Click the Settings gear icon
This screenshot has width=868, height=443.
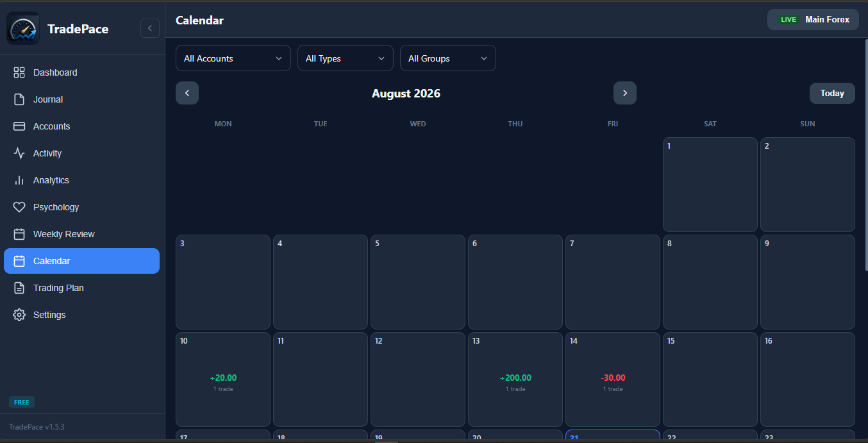click(19, 315)
